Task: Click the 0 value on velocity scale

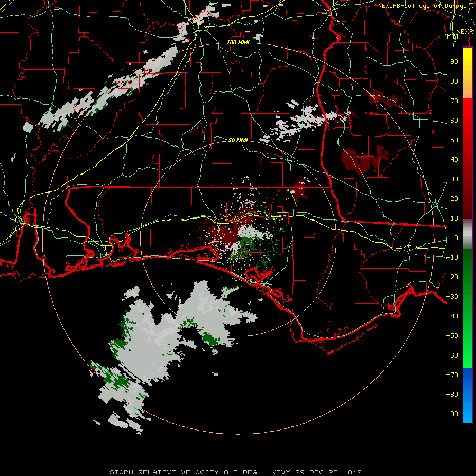Action: pyautogui.click(x=456, y=237)
